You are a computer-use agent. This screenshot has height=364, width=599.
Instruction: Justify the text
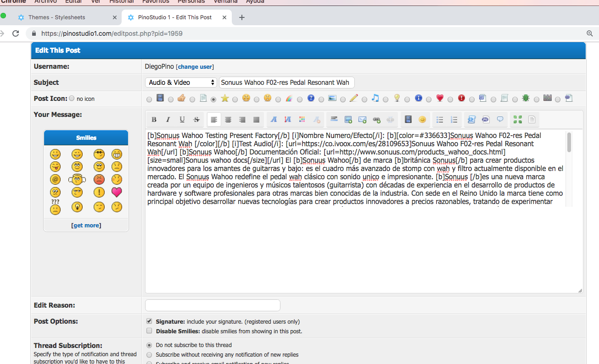pos(257,120)
